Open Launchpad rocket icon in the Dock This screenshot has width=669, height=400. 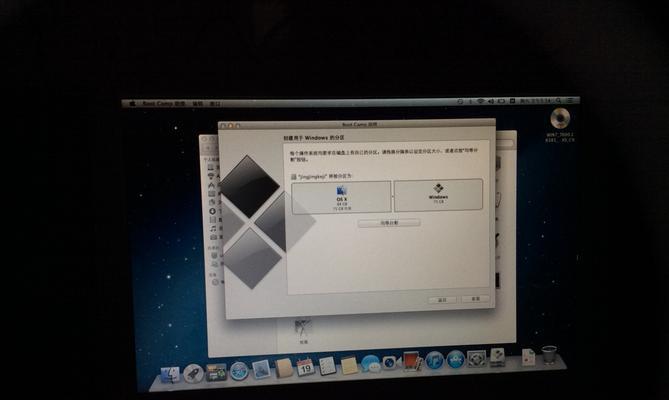tap(193, 373)
